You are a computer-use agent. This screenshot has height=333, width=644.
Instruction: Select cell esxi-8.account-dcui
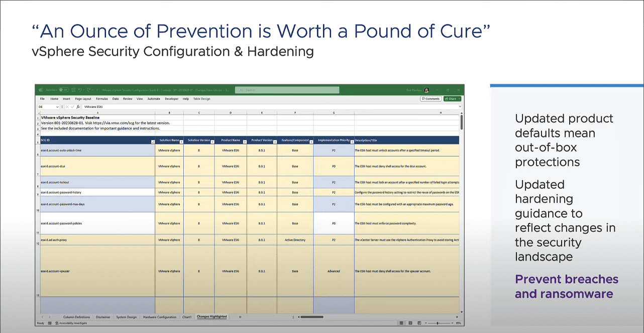point(97,166)
